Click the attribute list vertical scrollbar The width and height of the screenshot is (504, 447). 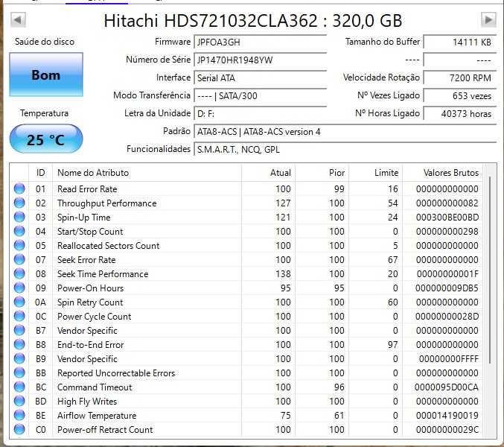point(490,270)
